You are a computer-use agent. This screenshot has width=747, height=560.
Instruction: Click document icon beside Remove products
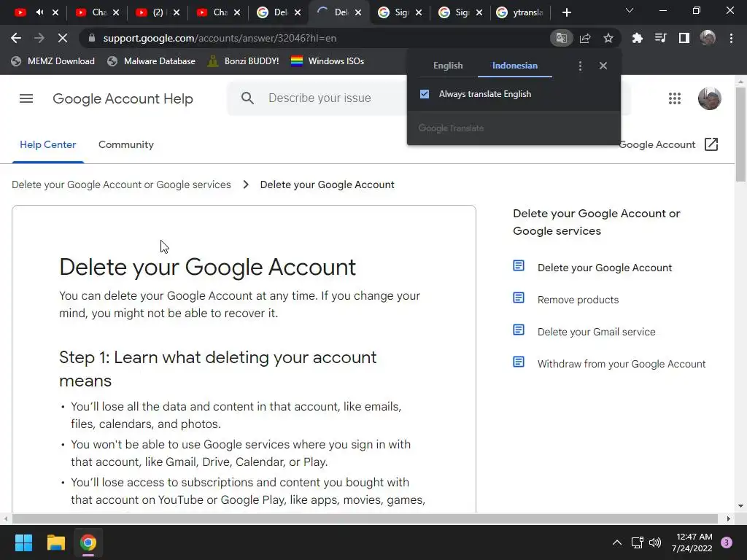tap(519, 298)
